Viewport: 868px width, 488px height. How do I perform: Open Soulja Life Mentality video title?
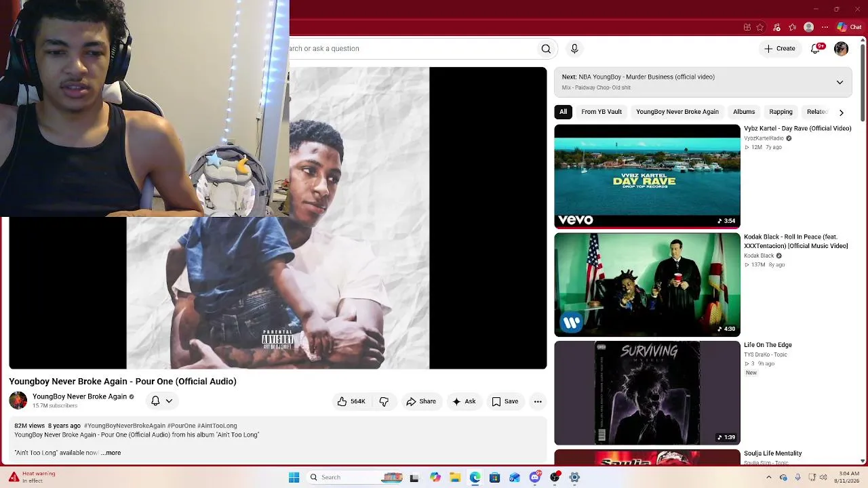pyautogui.click(x=773, y=453)
